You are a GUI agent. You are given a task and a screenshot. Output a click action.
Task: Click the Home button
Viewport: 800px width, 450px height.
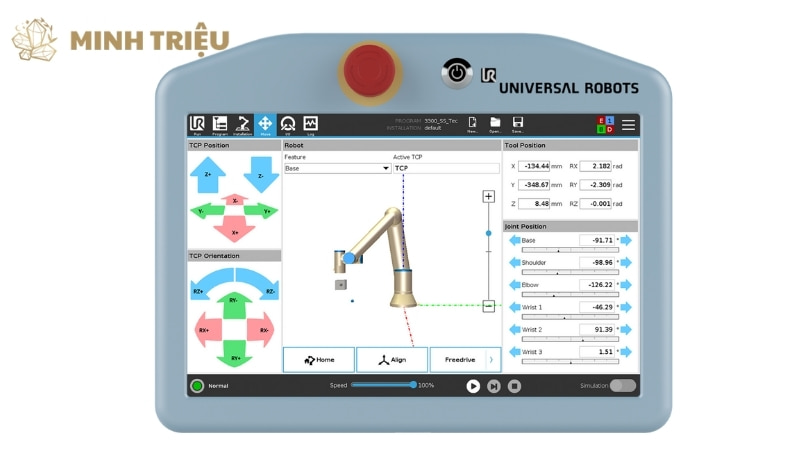319,360
